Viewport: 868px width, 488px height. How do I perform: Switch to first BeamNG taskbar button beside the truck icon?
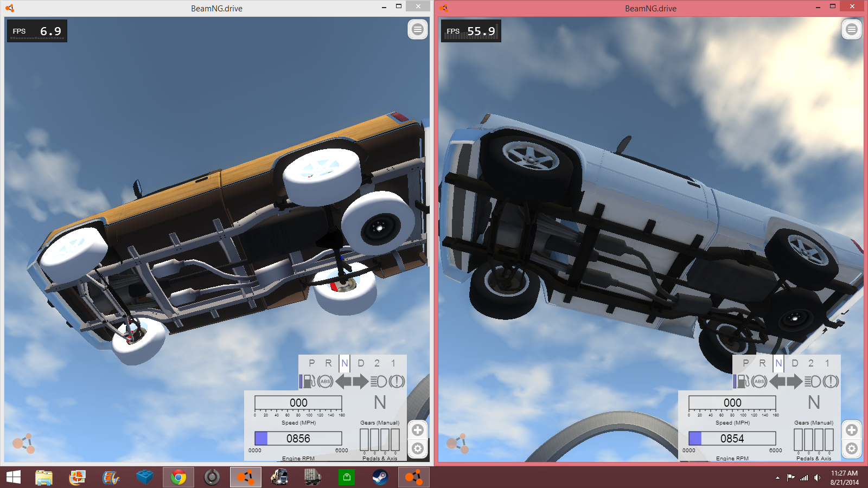tap(246, 477)
